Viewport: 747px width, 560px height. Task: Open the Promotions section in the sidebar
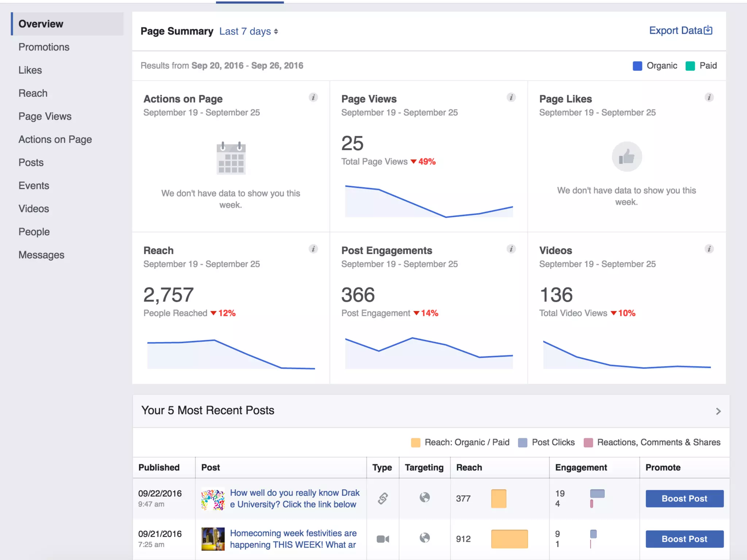pyautogui.click(x=44, y=47)
